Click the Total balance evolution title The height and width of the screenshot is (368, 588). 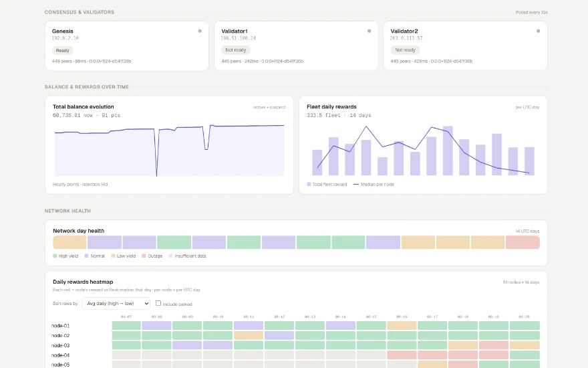84,106
